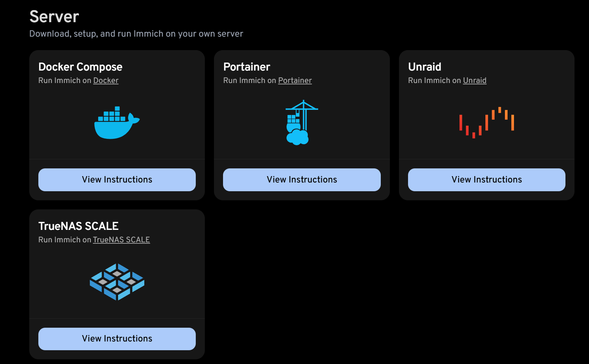Click the Docker Compose card title
The height and width of the screenshot is (364, 589).
[80, 67]
